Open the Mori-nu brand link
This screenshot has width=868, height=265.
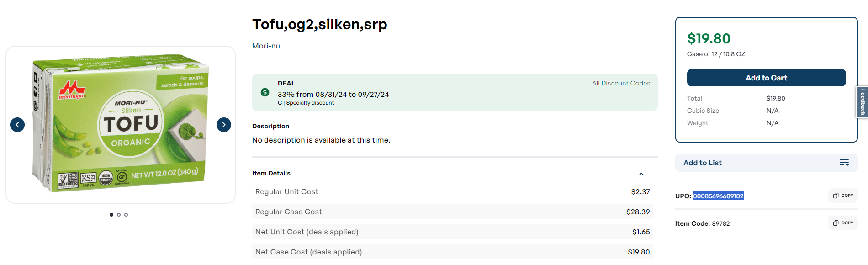pyautogui.click(x=266, y=46)
